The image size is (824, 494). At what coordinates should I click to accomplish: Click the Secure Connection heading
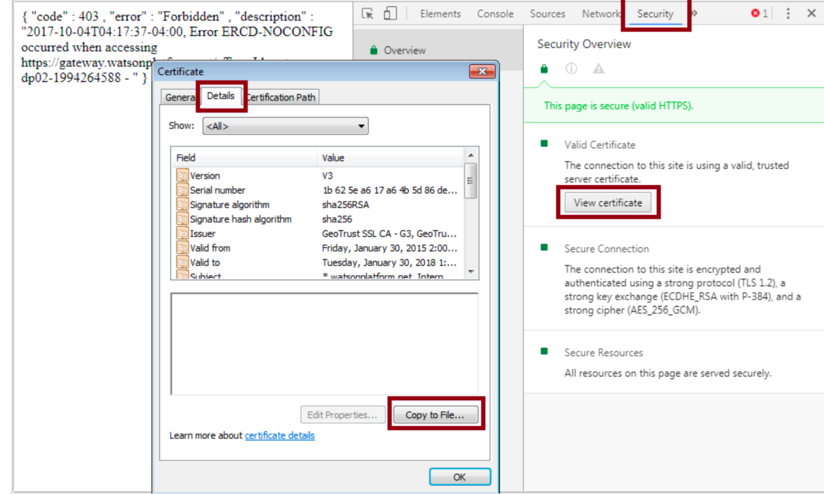tap(606, 249)
